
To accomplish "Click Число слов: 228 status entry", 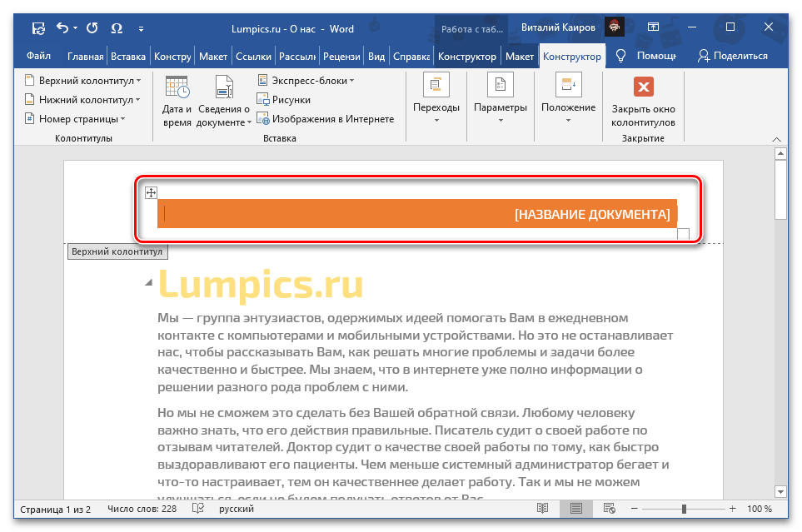I will pyautogui.click(x=142, y=509).
